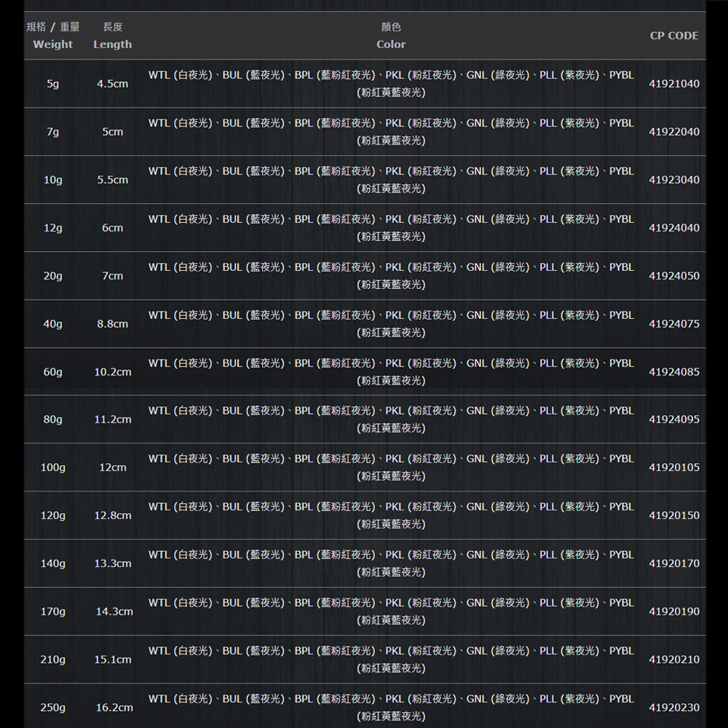Select CP code 41924050
Viewport: 728px width, 728px height.
coord(673,276)
